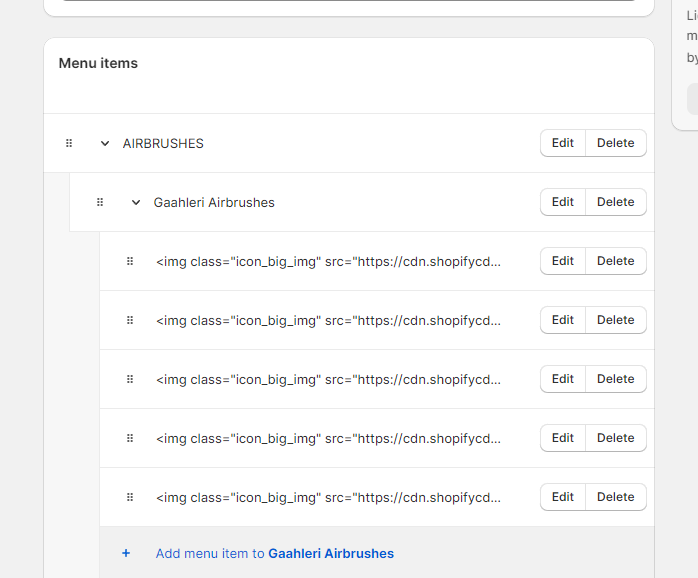Delete the fifth img class menu item

click(616, 497)
